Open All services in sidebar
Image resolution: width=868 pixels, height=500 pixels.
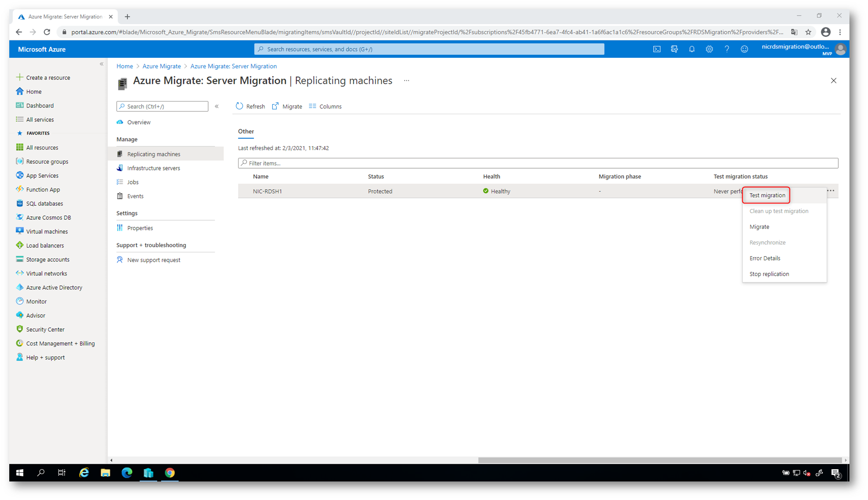pos(40,120)
